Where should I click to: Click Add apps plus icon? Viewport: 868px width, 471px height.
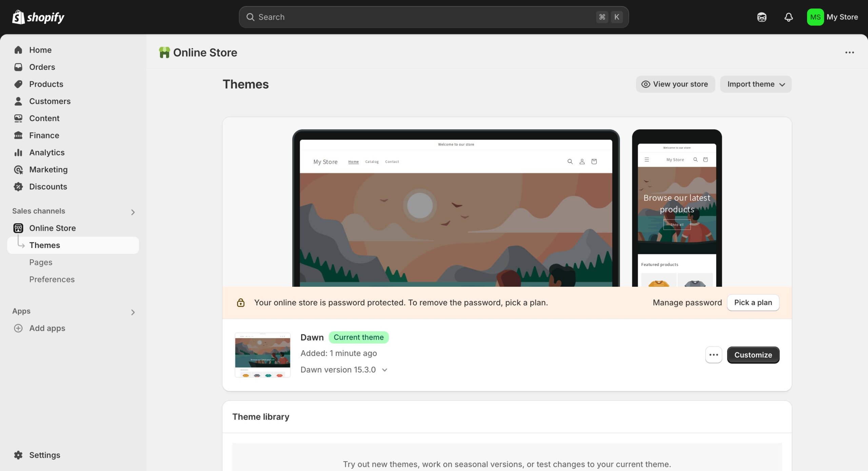click(18, 328)
